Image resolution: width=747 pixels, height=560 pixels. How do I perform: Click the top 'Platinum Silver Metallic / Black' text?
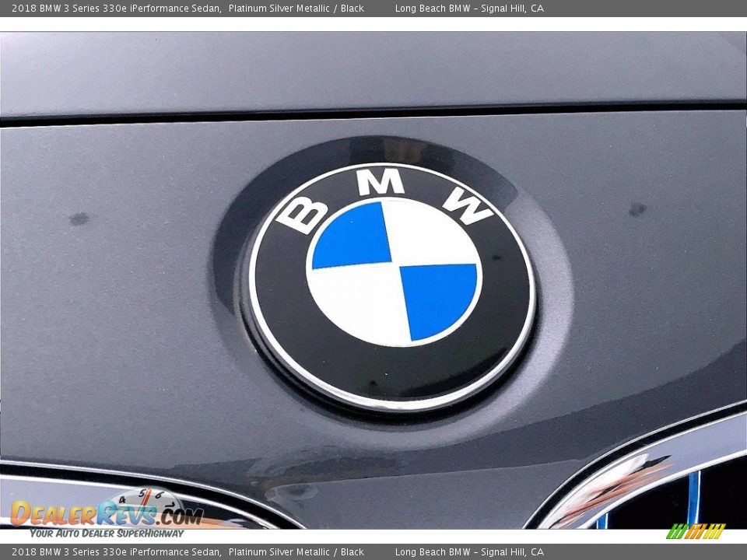296,8
